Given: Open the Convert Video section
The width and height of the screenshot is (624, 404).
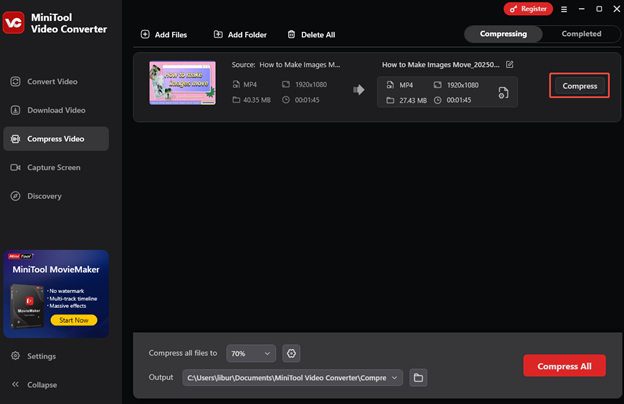Looking at the screenshot, I should (x=56, y=82).
